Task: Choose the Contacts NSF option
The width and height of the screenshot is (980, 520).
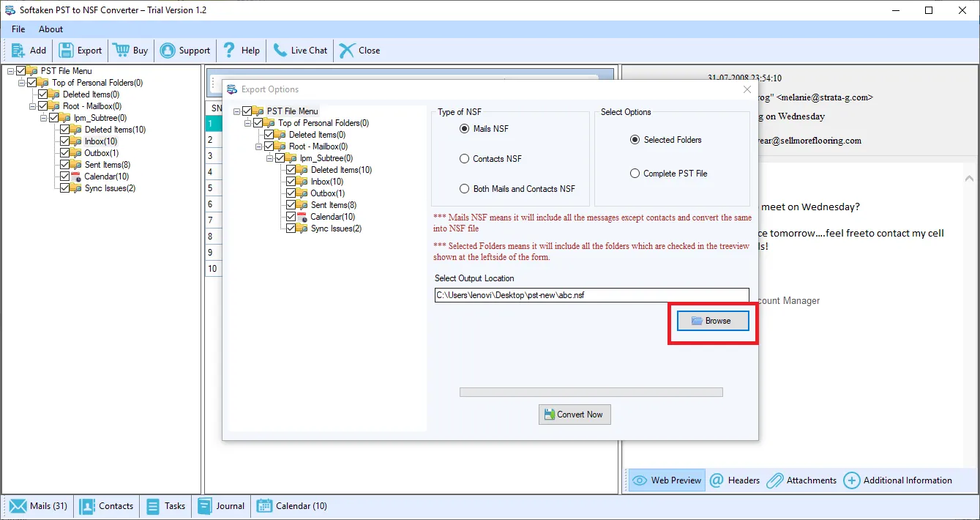Action: pos(464,159)
